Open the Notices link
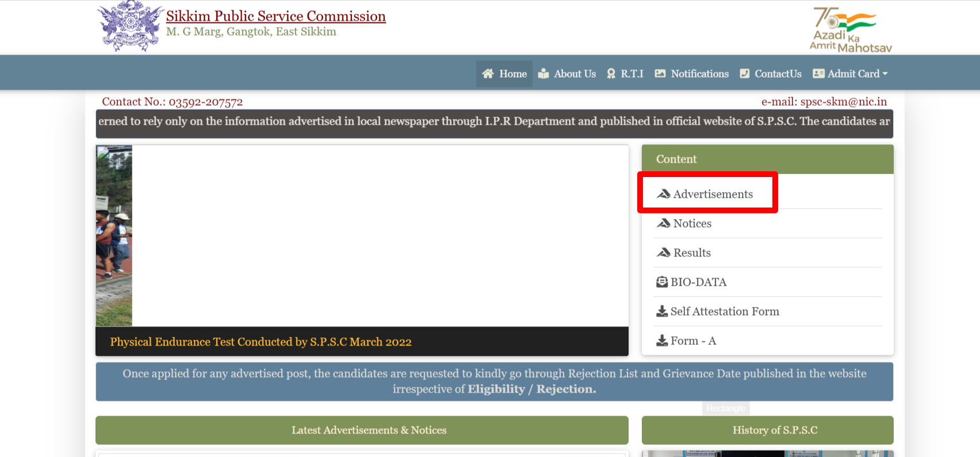The height and width of the screenshot is (457, 980). pyautogui.click(x=692, y=224)
